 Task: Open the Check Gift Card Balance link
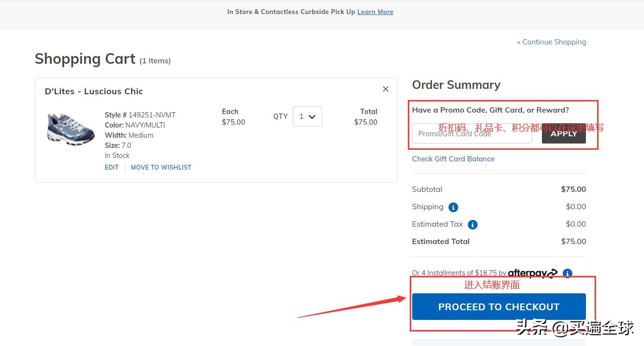pyautogui.click(x=453, y=159)
